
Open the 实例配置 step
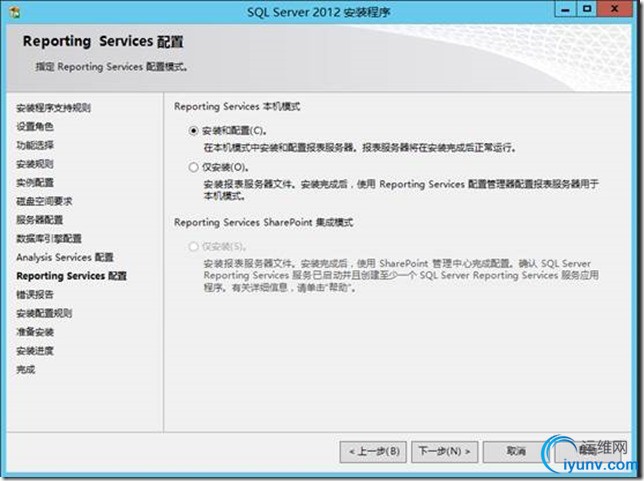coord(35,182)
